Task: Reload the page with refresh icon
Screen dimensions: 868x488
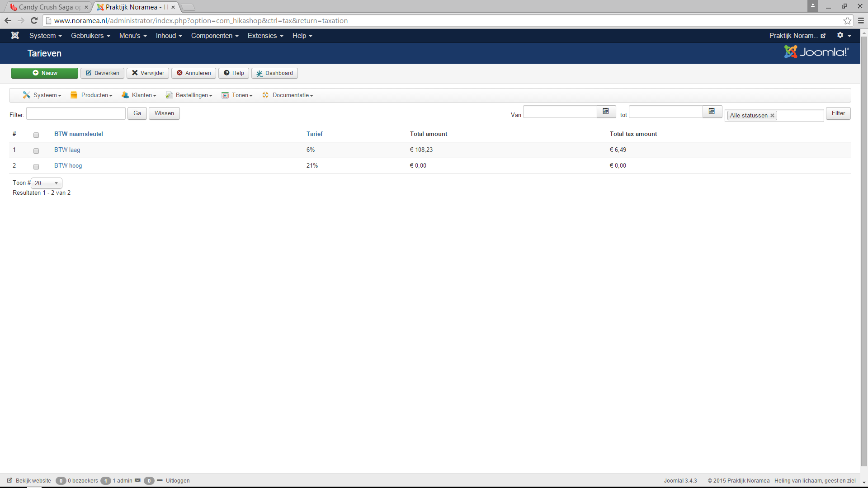Action: coord(34,21)
